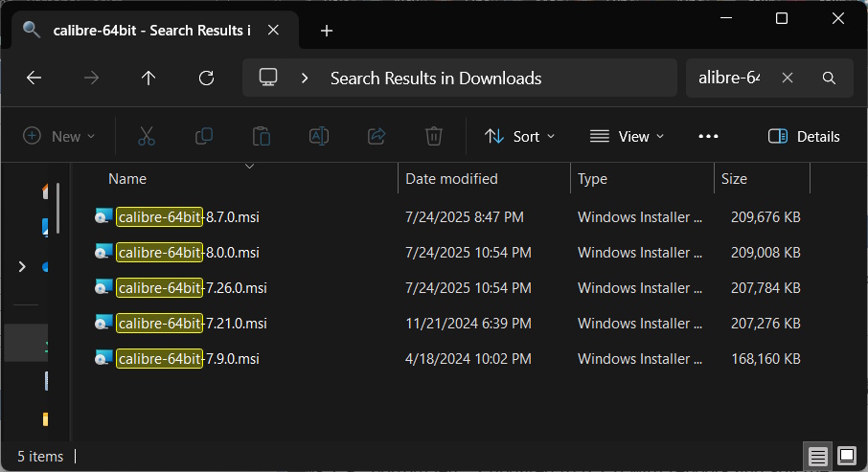Viewport: 868px width, 472px height.
Task: Click the Share icon in toolbar
Action: tap(377, 136)
